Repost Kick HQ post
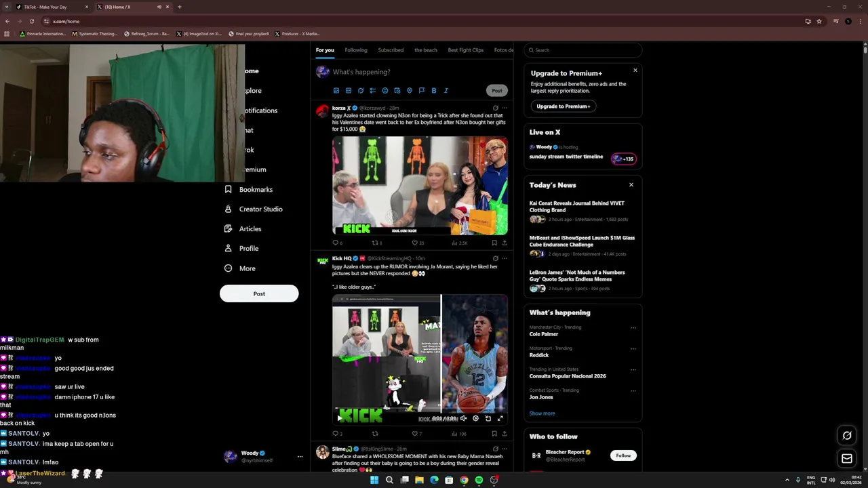 tap(375, 434)
